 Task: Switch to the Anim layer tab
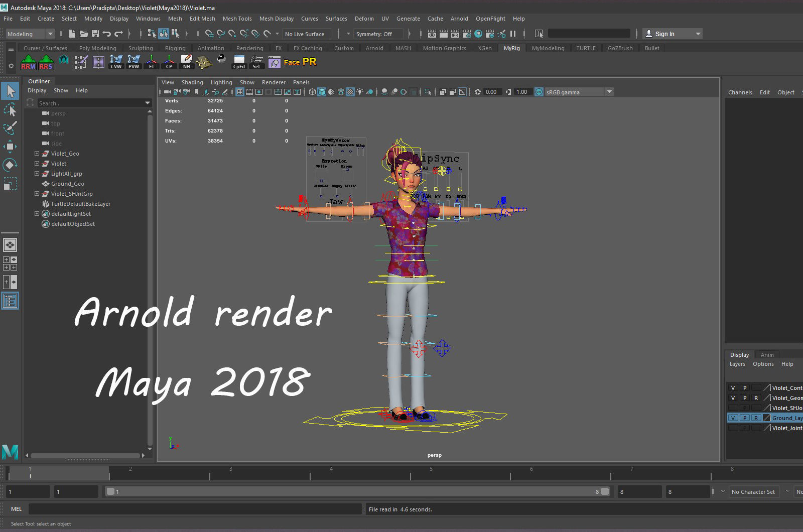coord(767,355)
